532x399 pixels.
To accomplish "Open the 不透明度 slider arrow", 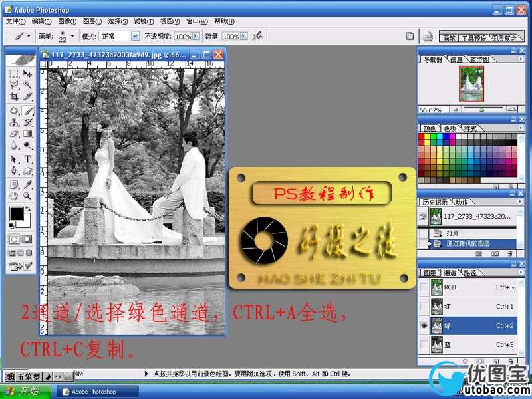I will 196,36.
